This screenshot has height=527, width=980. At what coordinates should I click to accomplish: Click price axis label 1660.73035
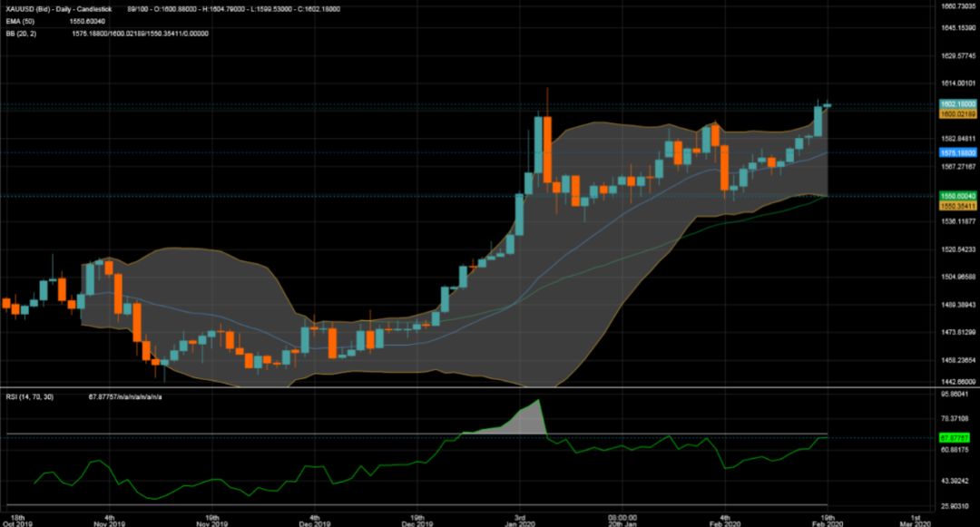click(958, 6)
